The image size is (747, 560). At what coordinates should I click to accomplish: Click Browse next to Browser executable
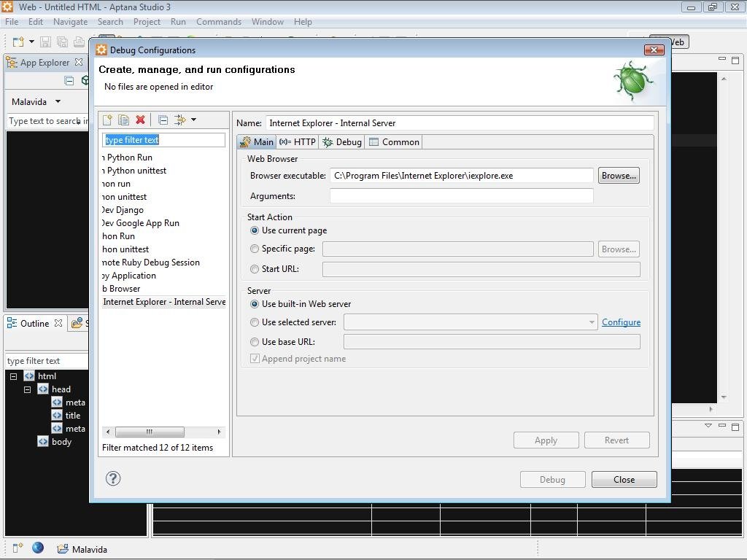coord(619,176)
